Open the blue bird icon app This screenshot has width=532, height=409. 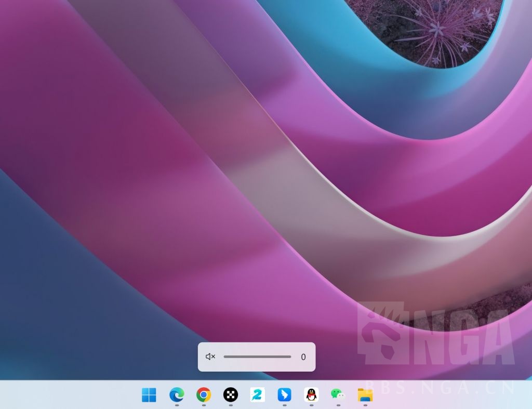pyautogui.click(x=284, y=395)
